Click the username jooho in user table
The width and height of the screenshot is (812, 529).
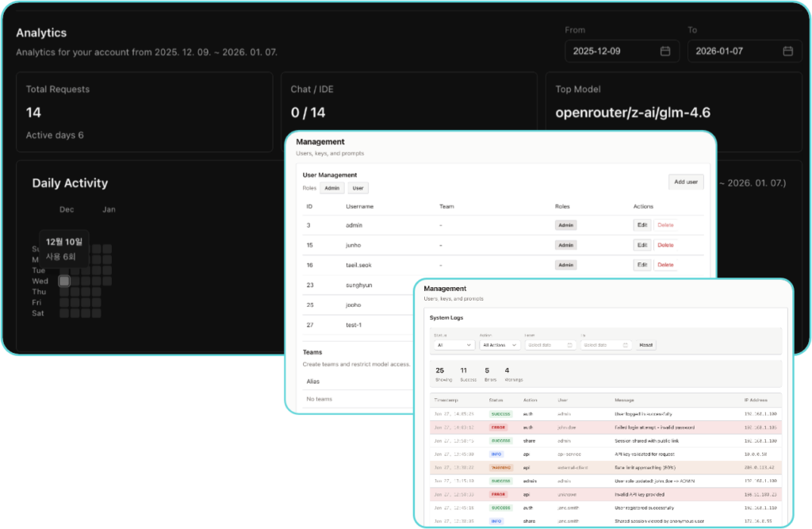[x=353, y=305]
